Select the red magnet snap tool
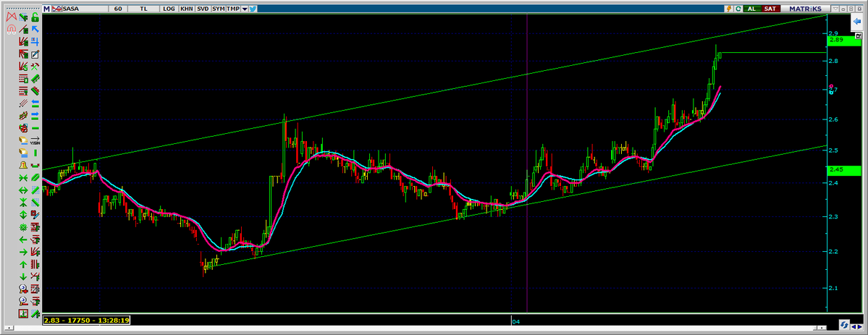The image size is (868, 335). 11,29
